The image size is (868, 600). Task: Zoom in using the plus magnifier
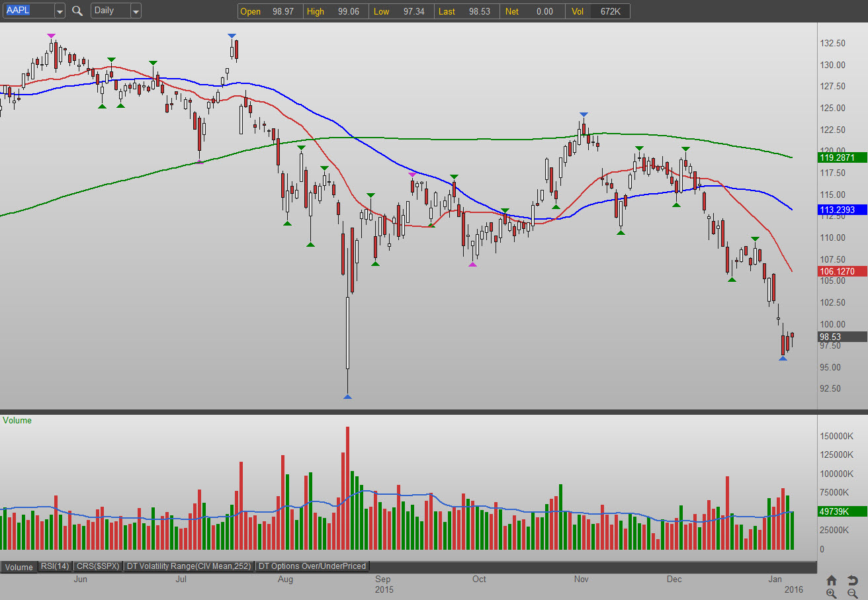coord(832,593)
